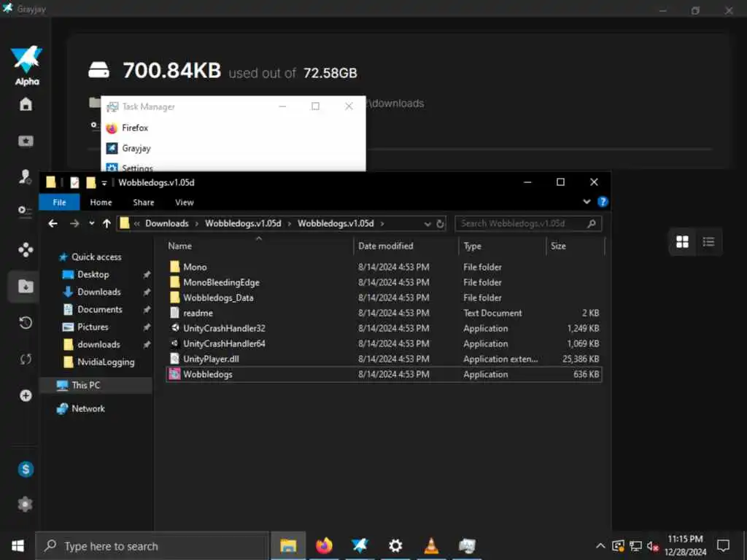Open Grayjay History sidebar icon
This screenshot has height=560, width=747.
tap(26, 322)
